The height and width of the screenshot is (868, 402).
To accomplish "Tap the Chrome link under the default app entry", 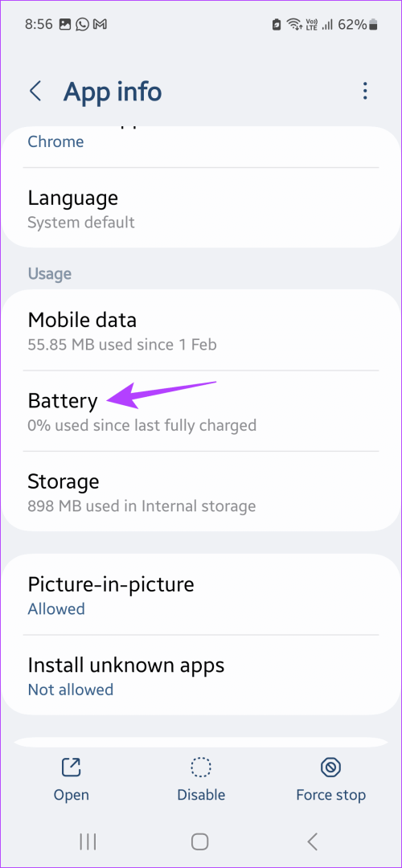I will (x=56, y=141).
